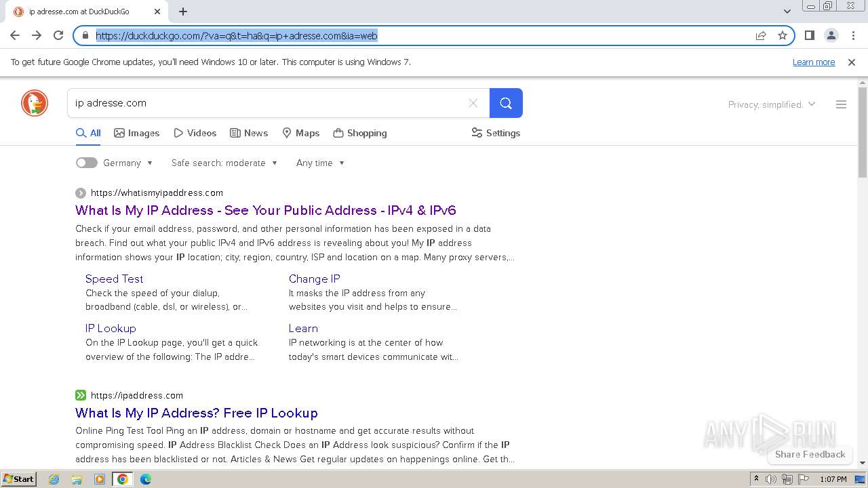
Task: Dismiss the Chrome update notification bar
Action: click(852, 62)
